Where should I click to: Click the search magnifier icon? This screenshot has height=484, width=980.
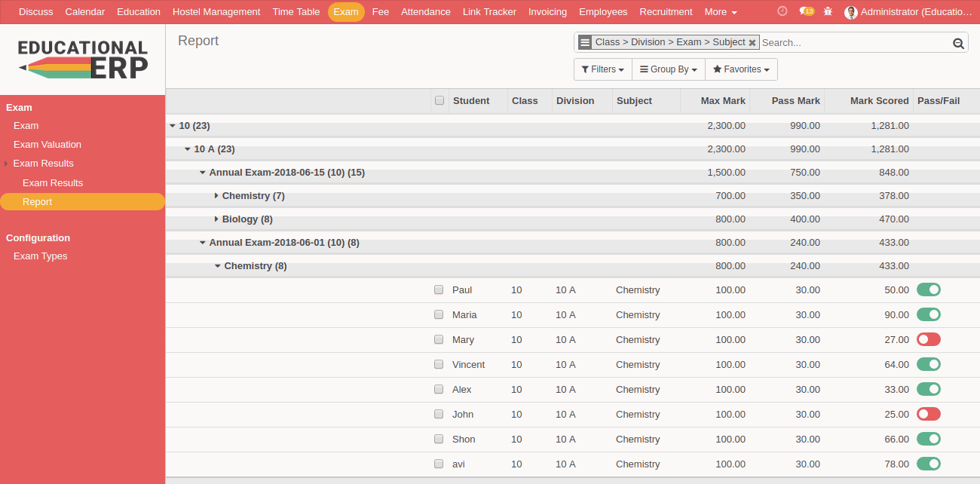[x=958, y=43]
